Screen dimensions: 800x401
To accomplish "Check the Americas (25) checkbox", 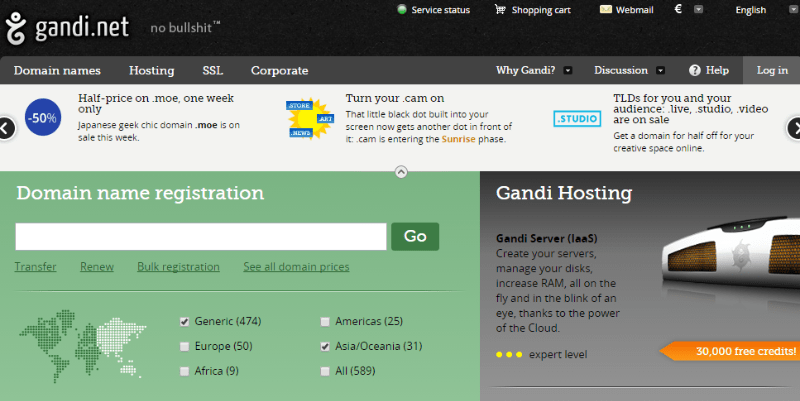I will click(x=325, y=321).
